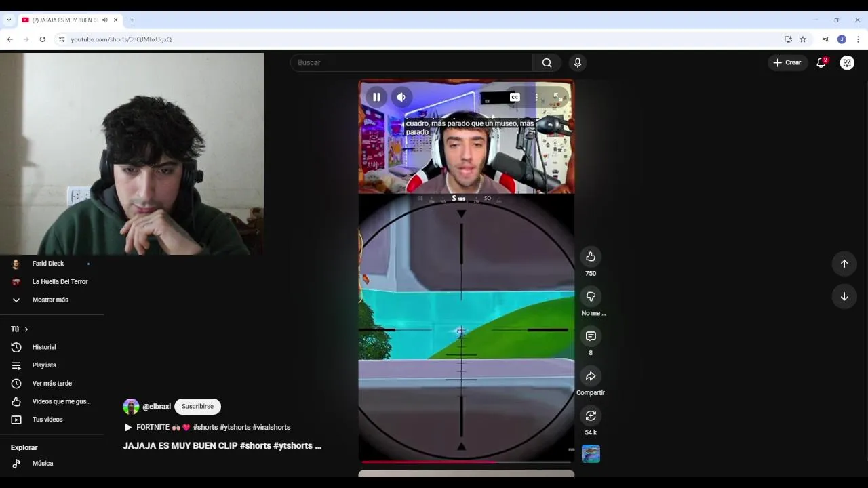This screenshot has width=868, height=488.
Task: Expand Mostrar más subscriptions list
Action: 51,300
